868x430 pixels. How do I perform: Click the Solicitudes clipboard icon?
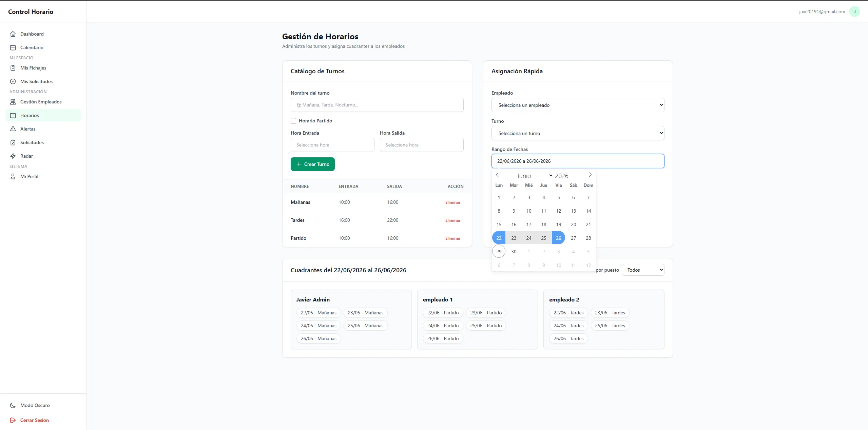pos(13,142)
